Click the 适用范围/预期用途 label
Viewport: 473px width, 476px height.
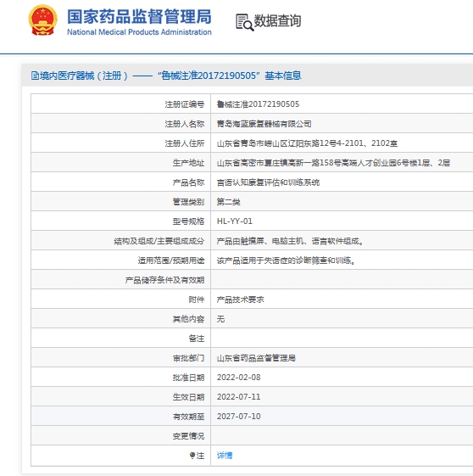pyautogui.click(x=171, y=260)
